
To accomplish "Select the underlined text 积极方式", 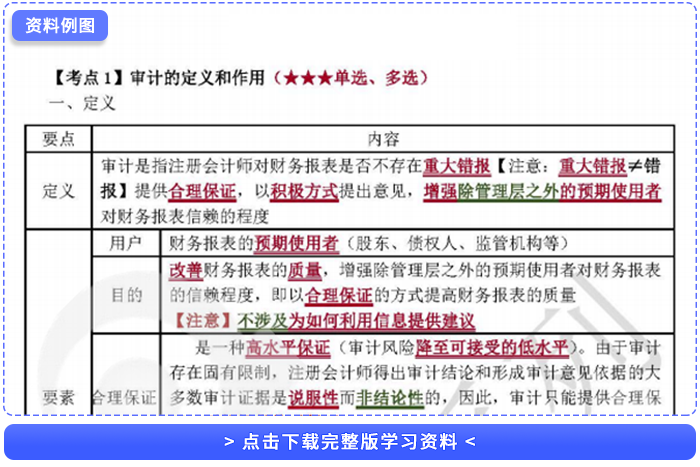I will point(304,192).
